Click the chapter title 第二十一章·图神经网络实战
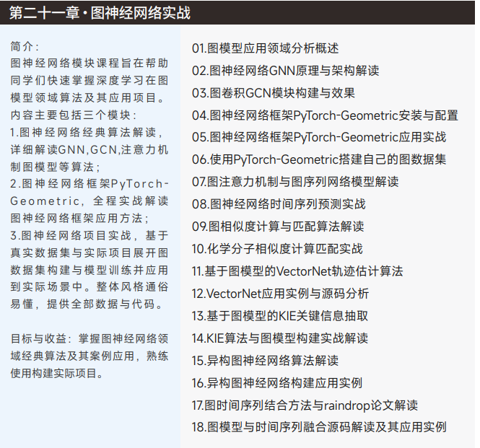 [x=100, y=13]
